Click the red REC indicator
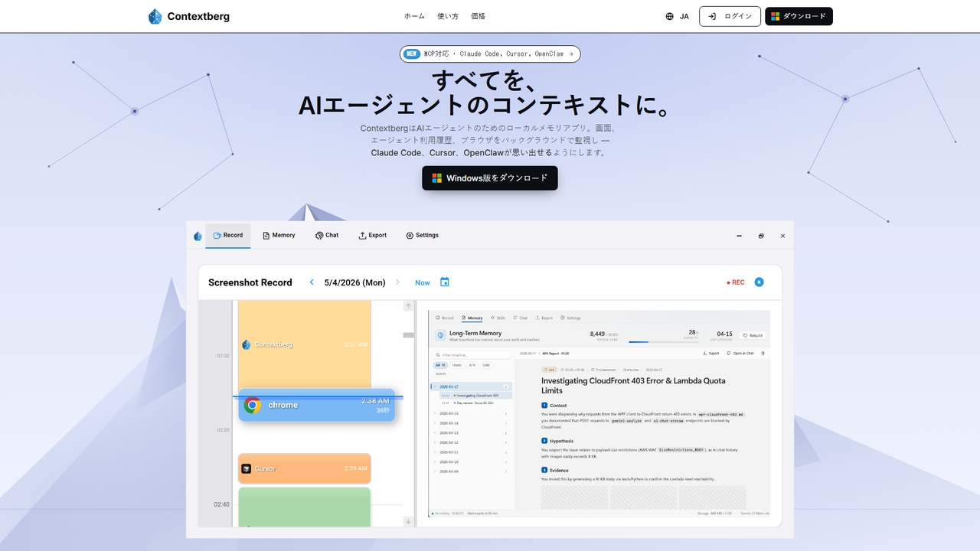The width and height of the screenshot is (980, 551). [x=736, y=282]
